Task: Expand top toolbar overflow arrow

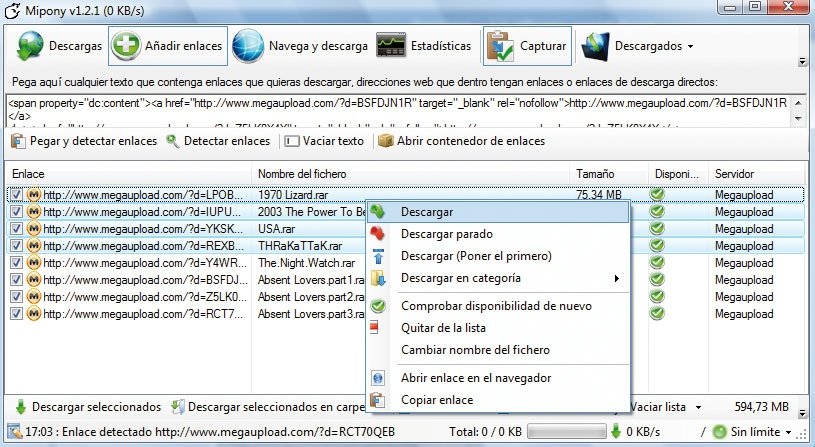Action: 802,62
